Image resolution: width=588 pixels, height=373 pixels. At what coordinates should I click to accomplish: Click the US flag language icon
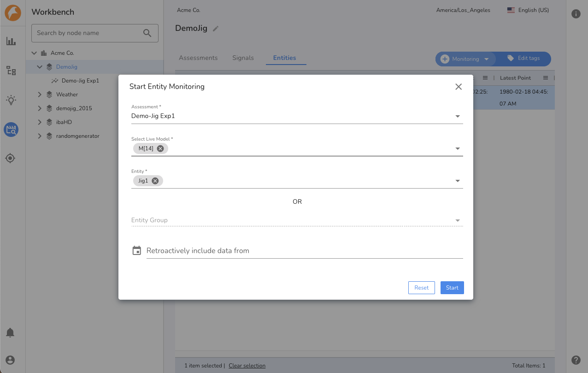[x=511, y=10]
